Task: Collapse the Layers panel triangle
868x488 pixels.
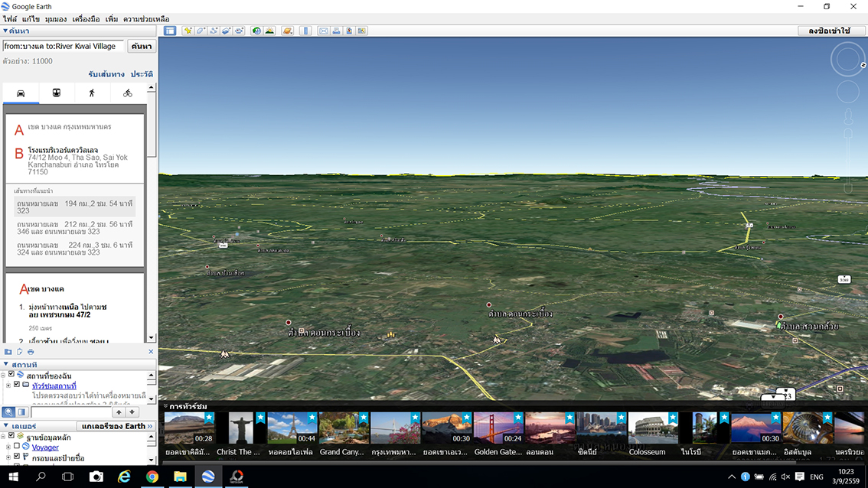Action: (x=5, y=425)
